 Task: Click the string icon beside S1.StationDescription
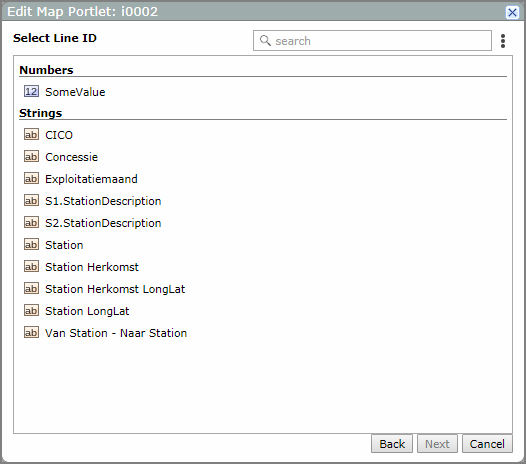pyautogui.click(x=31, y=201)
